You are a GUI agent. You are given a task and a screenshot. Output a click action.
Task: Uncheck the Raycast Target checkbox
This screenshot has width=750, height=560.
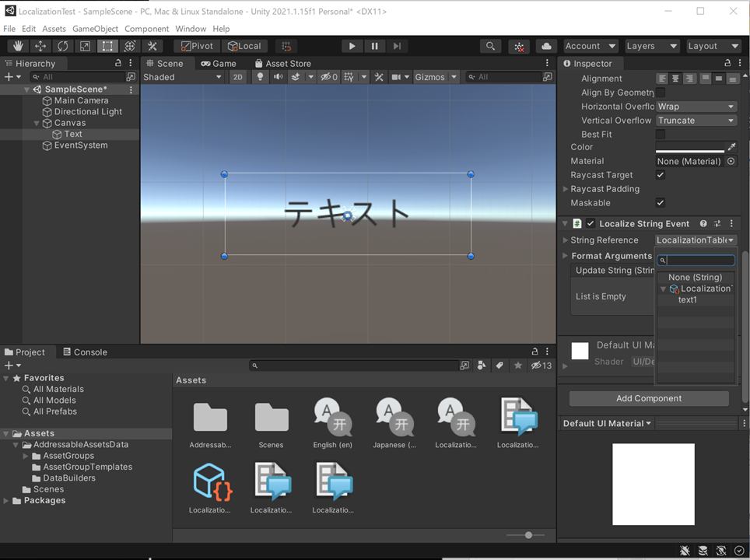[660, 174]
